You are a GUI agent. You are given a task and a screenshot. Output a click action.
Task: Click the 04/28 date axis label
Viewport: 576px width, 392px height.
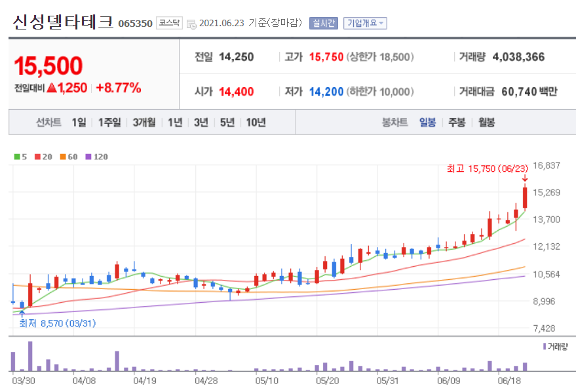pos(206,381)
